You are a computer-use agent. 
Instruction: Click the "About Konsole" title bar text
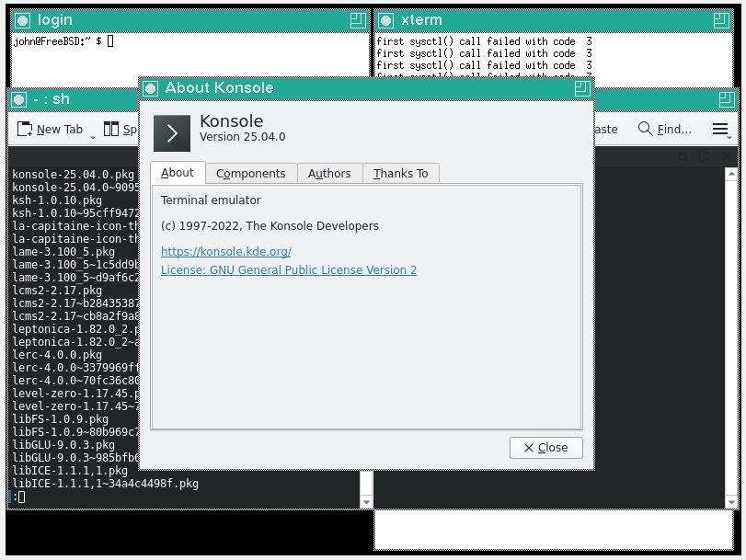(219, 88)
